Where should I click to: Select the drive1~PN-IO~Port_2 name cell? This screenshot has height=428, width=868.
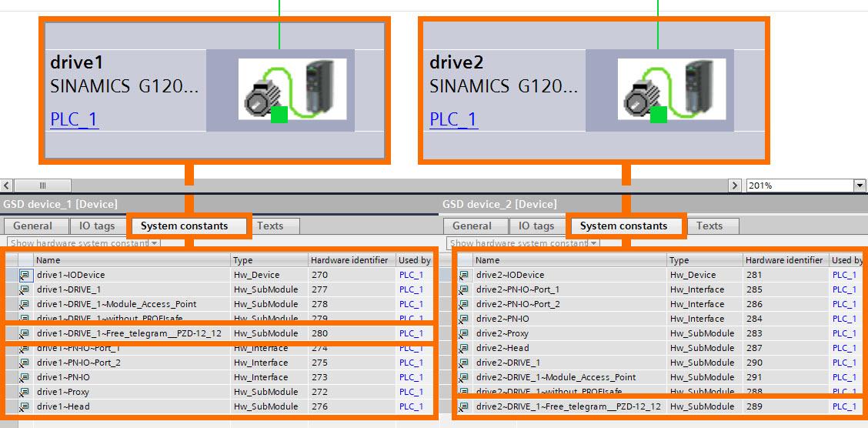coord(132,363)
